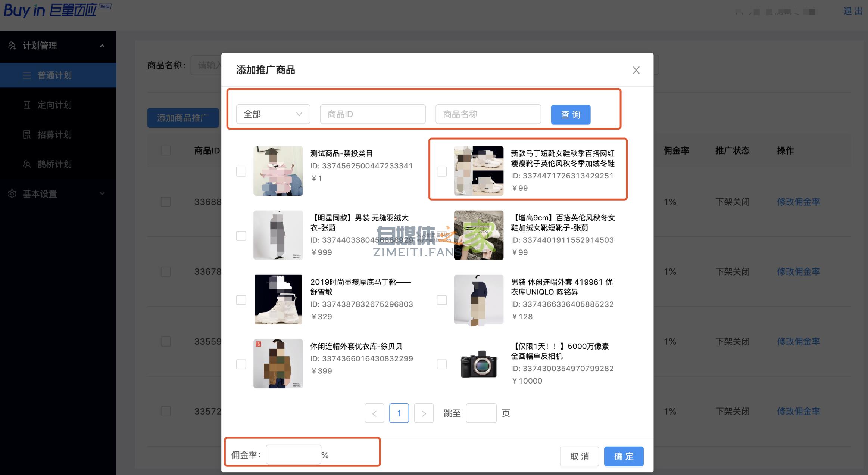Select the 定向计划 plan icon in sidebar
868x475 pixels.
click(27, 105)
